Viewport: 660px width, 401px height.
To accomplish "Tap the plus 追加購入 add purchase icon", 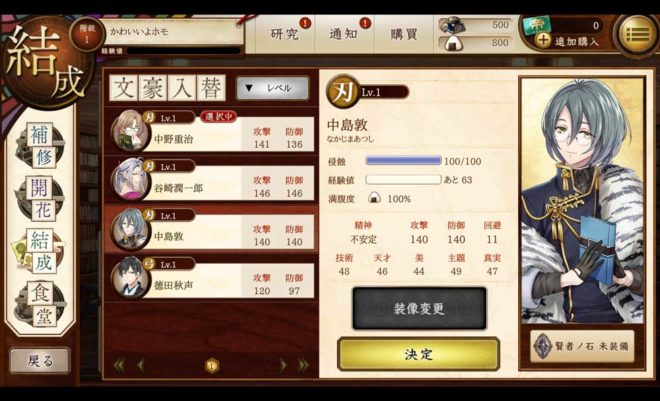I will (x=544, y=40).
